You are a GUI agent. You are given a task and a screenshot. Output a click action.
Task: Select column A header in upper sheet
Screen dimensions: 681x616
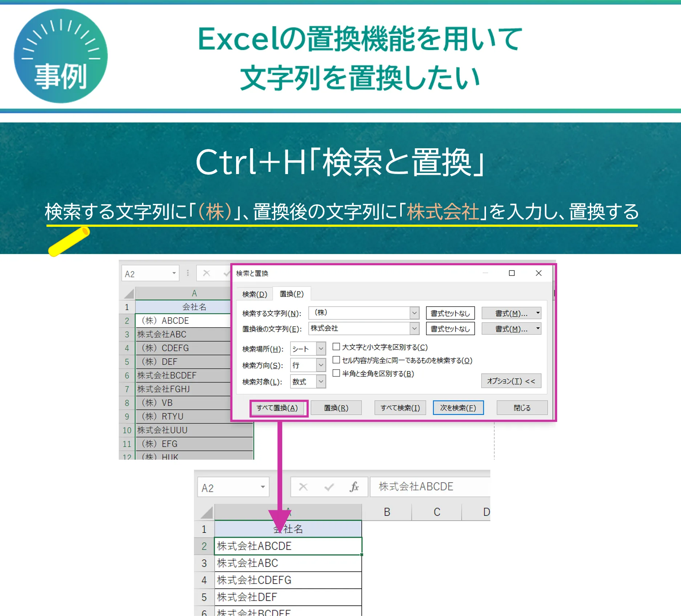tap(183, 294)
